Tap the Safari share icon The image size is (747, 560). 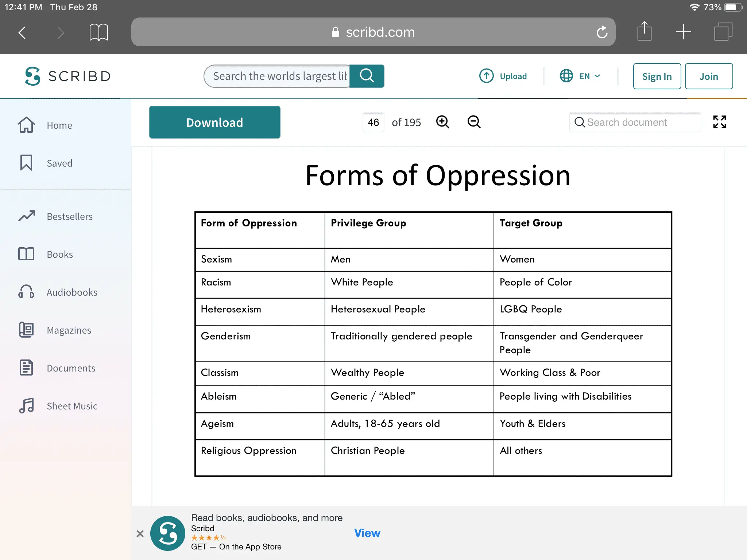644,31
